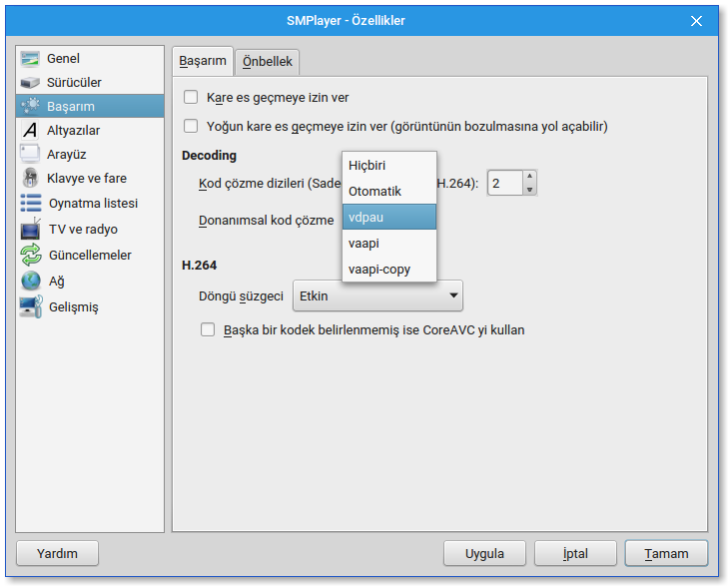Select Altyazılar text in the sidebar
The height and width of the screenshot is (586, 728).
(x=73, y=131)
